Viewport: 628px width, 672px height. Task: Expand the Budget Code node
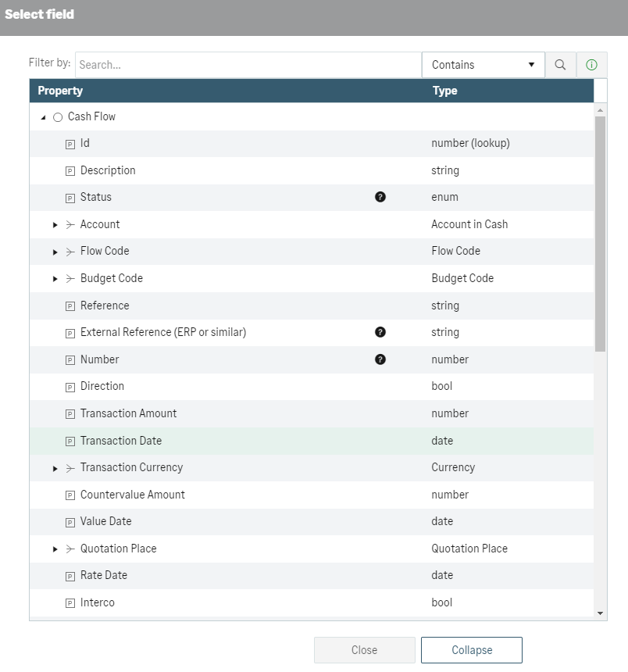[55, 279]
